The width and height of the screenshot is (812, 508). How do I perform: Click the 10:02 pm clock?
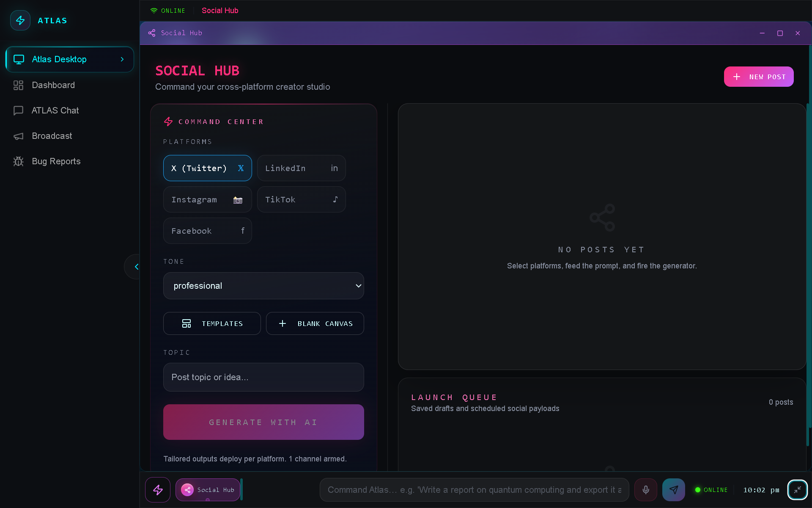pyautogui.click(x=761, y=490)
